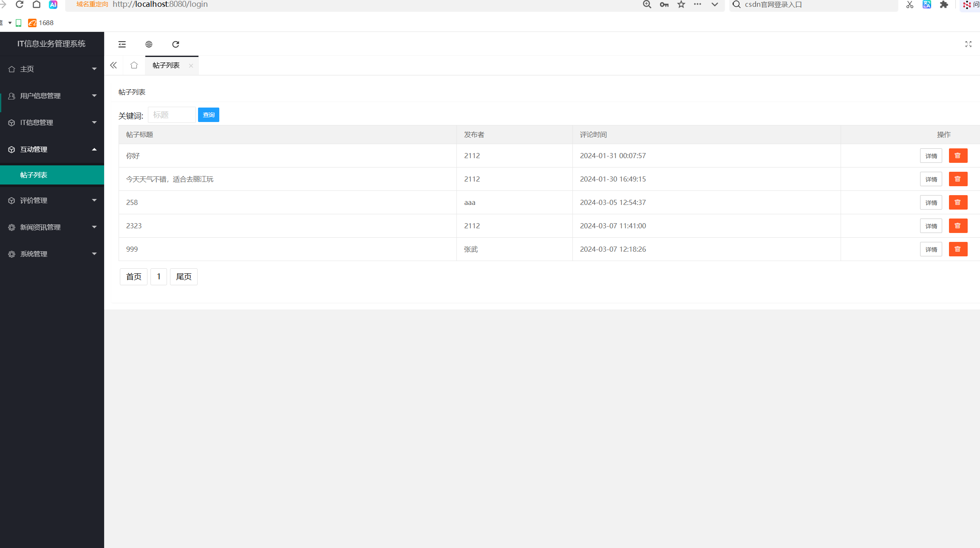
Task: Delete the post titled 258
Action: [x=958, y=202]
